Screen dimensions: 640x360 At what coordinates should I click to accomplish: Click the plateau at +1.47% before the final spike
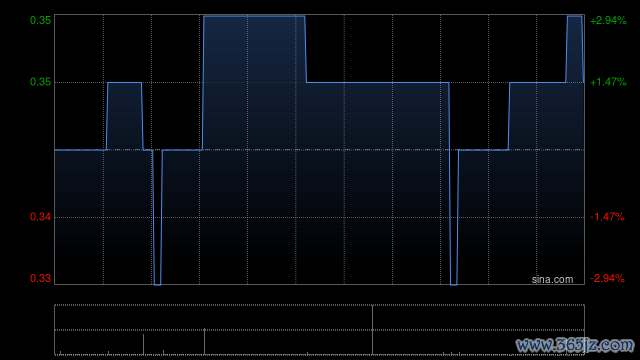[538, 83]
